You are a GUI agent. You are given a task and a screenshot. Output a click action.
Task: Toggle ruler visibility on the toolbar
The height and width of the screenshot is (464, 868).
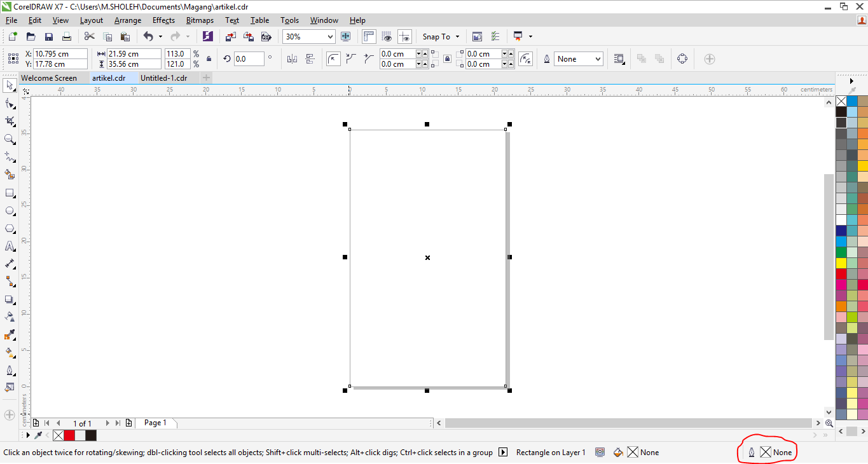tap(368, 36)
